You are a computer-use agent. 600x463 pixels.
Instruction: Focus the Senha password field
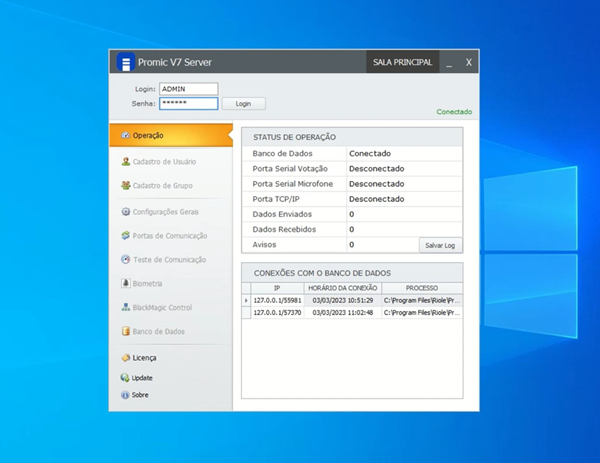pos(189,103)
